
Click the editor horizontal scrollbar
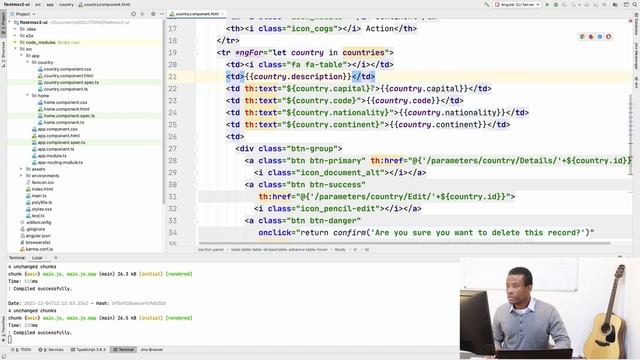(404, 244)
